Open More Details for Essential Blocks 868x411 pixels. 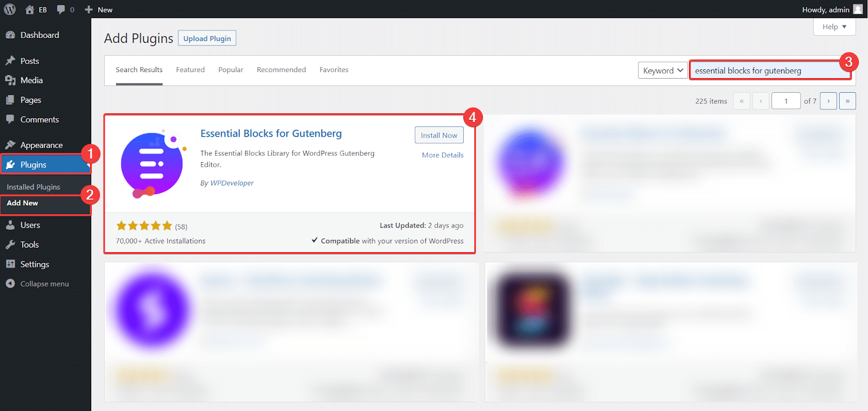(443, 155)
